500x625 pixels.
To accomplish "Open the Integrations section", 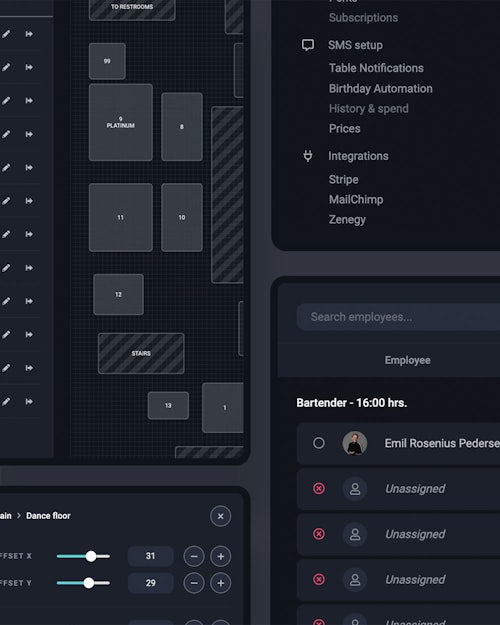I will pos(358,156).
